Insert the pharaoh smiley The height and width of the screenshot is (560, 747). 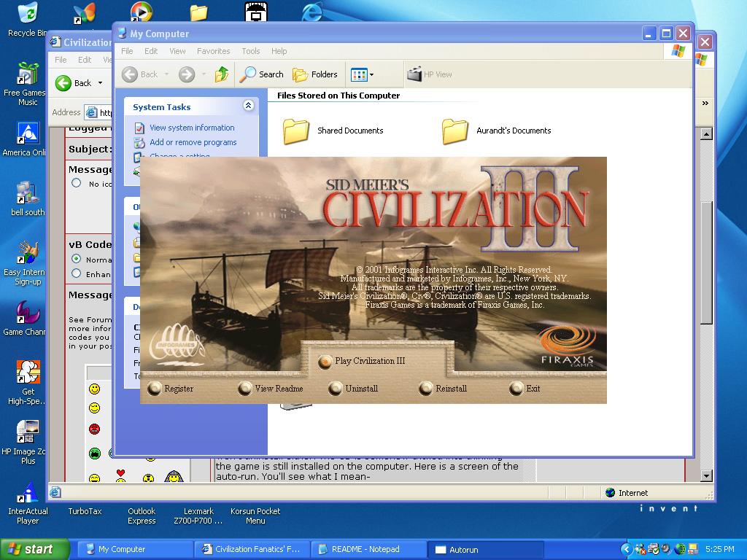(174, 476)
